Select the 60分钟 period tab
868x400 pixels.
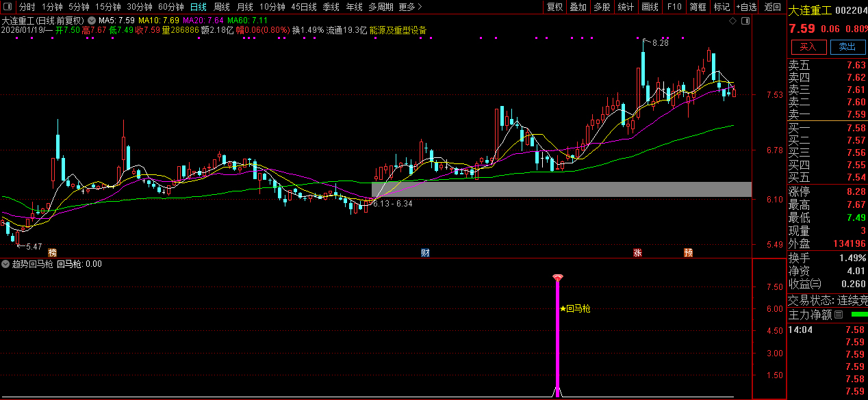click(170, 7)
